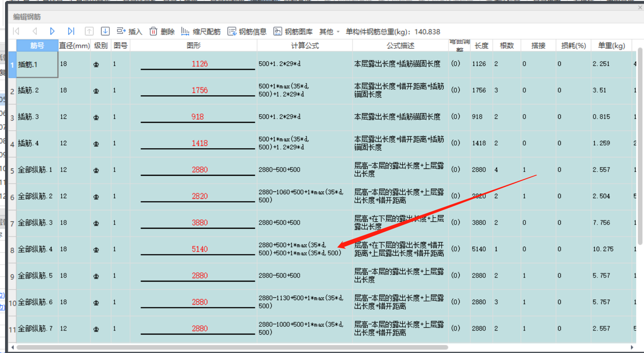
Task: Go to the previous rebar record
Action: pyautogui.click(x=34, y=31)
